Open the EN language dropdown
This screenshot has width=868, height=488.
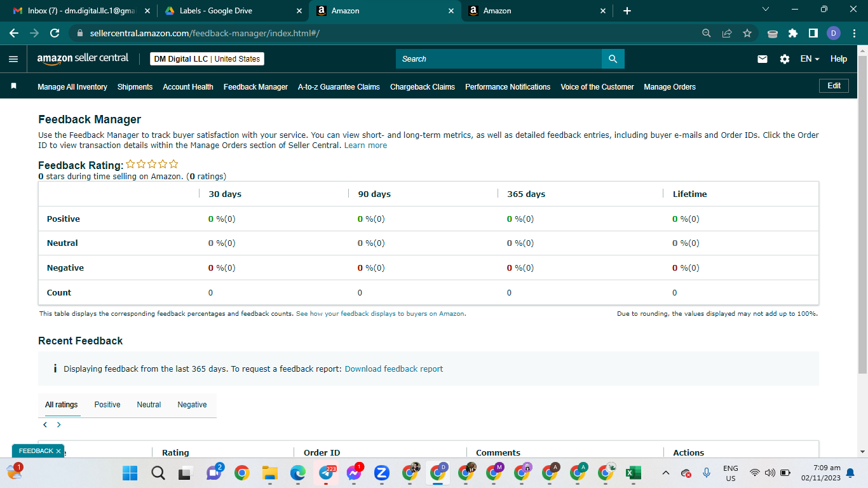(810, 59)
